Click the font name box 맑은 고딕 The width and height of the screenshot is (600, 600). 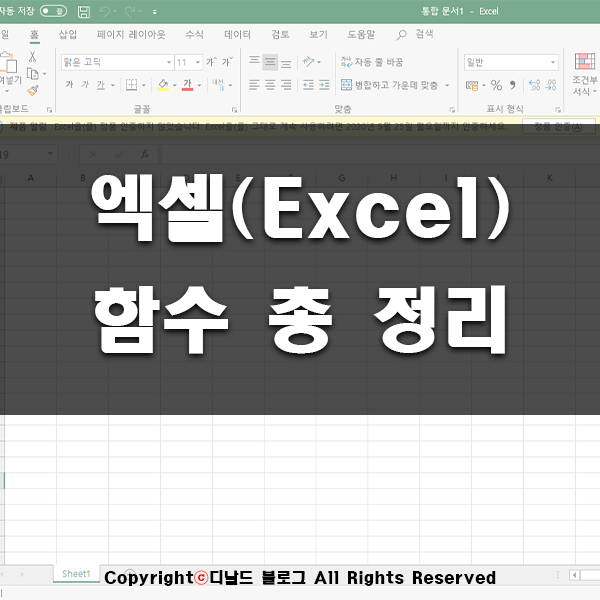point(113,62)
